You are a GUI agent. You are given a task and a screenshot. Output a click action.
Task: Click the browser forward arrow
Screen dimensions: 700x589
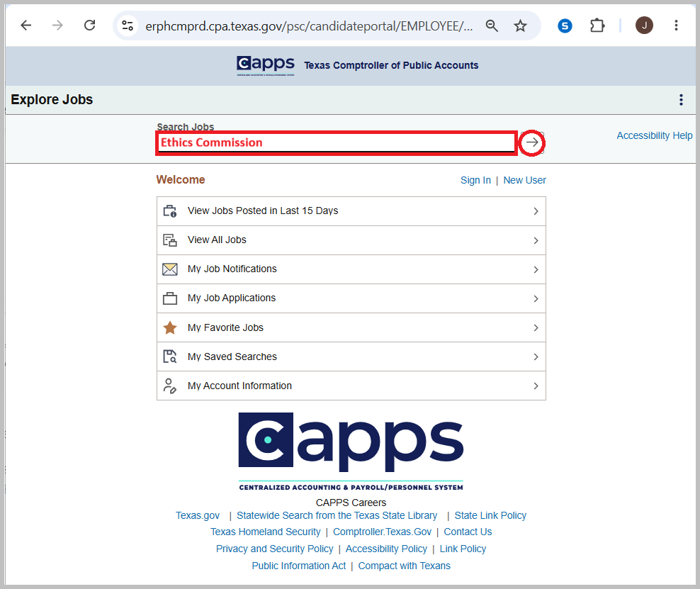point(57,26)
